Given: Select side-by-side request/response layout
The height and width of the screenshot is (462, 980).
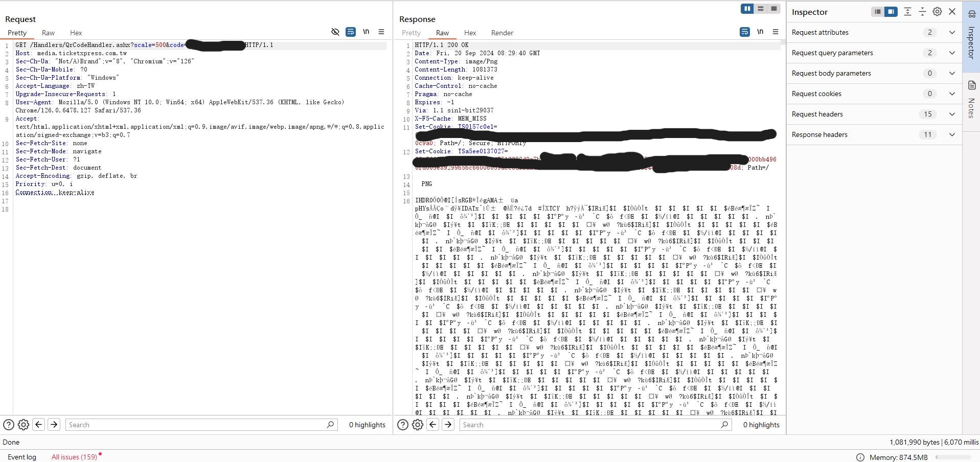Looking at the screenshot, I should [747, 9].
